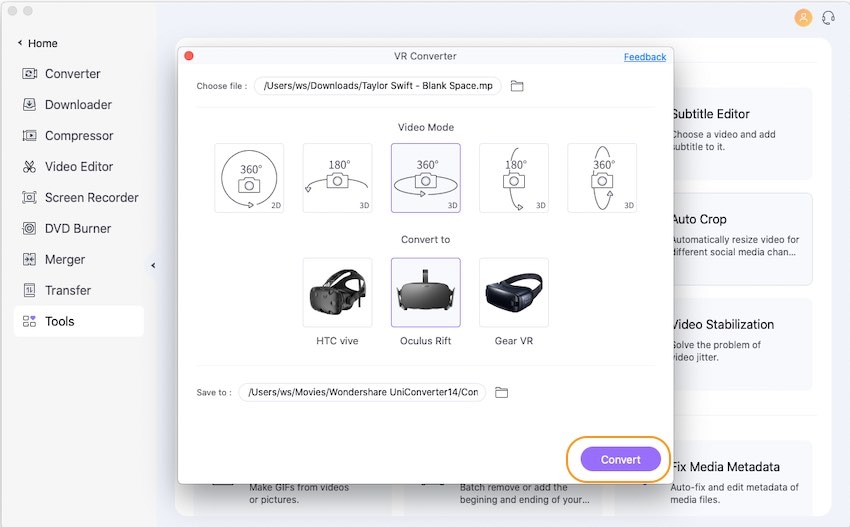850x527 pixels.
Task: Click the Tools grid icon
Action: (29, 321)
